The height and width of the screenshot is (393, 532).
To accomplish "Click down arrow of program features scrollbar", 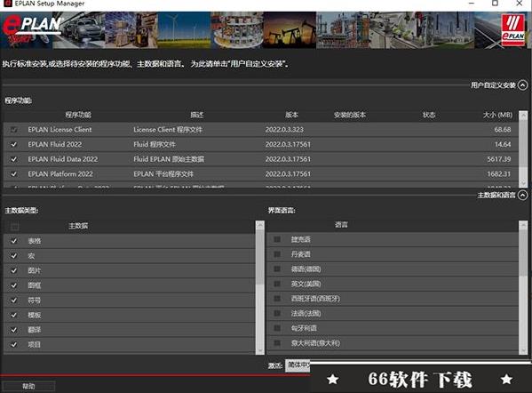I will [523, 183].
